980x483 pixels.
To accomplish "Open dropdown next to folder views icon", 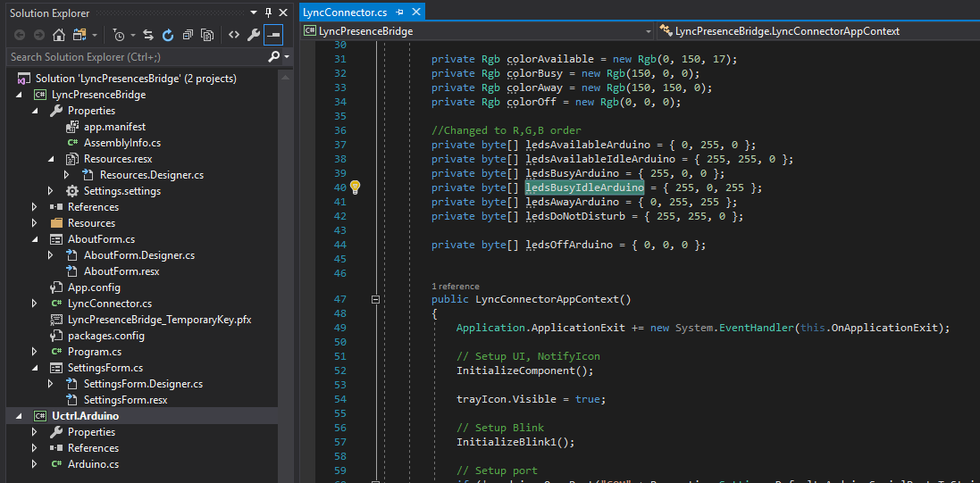I will coord(95,35).
